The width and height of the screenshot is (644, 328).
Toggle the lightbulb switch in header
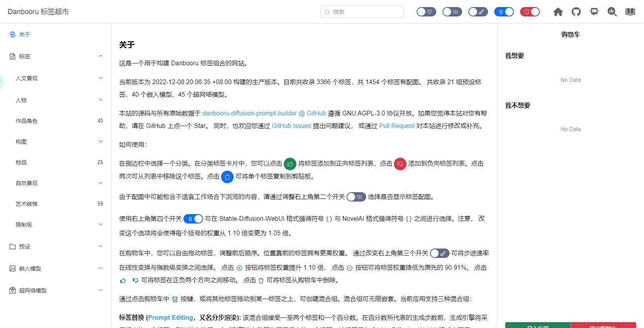[x=426, y=12]
